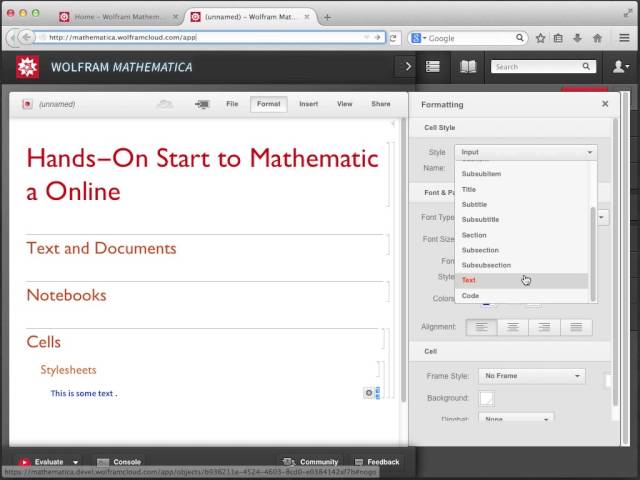Click the cell Background color swatch
The image size is (640, 480).
click(487, 398)
